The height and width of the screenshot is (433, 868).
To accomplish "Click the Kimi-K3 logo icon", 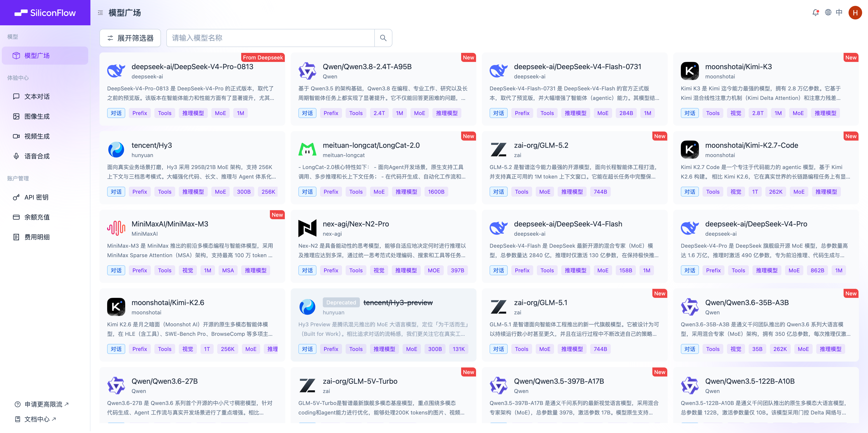I will 690,71.
